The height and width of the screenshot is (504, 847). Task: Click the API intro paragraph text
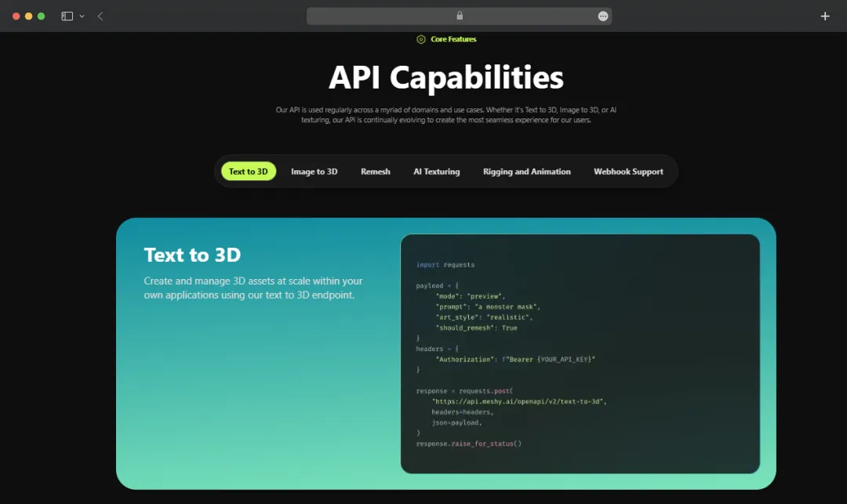446,114
